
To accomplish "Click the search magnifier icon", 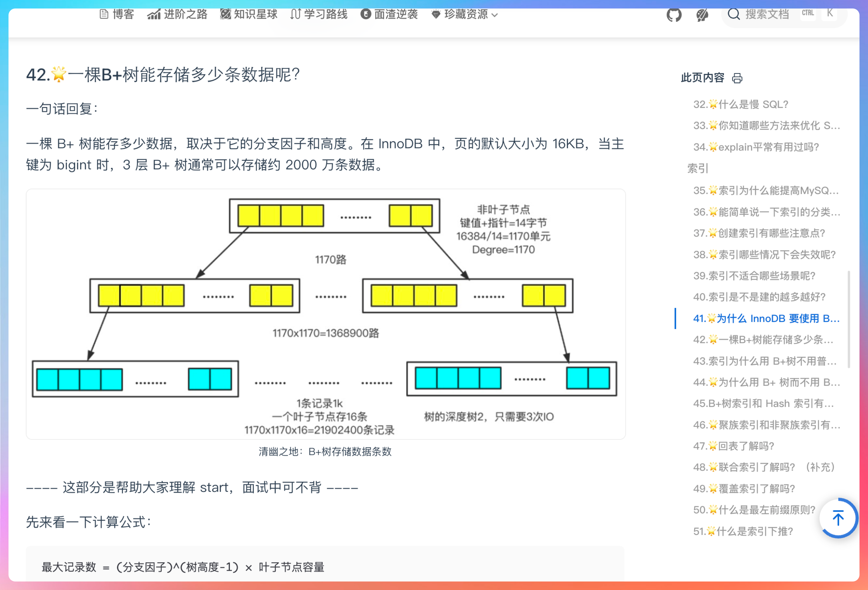I will pyautogui.click(x=734, y=14).
